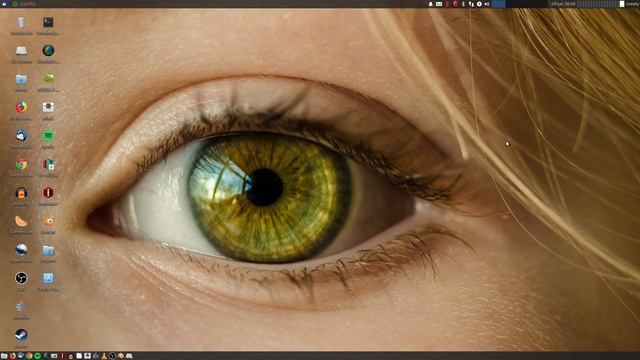
Task: Click the red circular tray icon
Action: [456, 4]
